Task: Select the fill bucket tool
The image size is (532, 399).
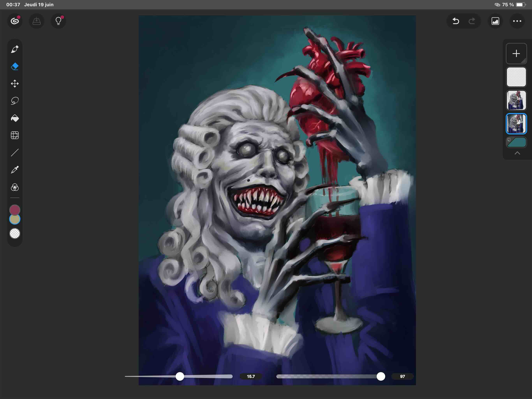Action: point(15,118)
